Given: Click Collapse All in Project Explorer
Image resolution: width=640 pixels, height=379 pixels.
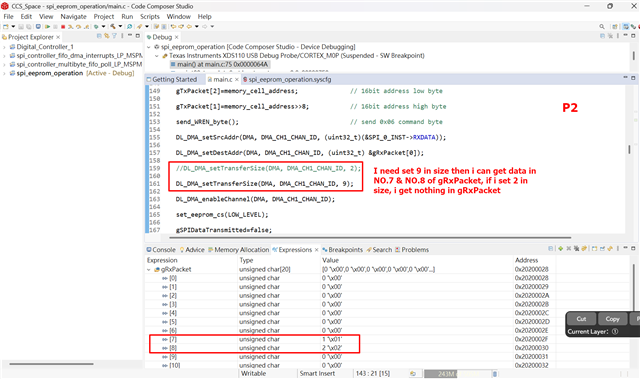Looking at the screenshot, I should [x=99, y=36].
